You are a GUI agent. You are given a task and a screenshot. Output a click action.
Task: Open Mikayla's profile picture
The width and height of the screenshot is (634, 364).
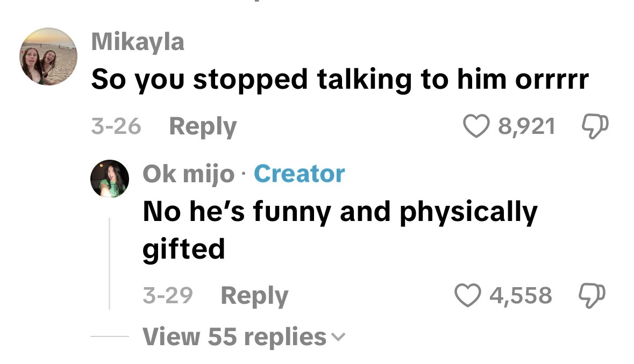coord(48,56)
